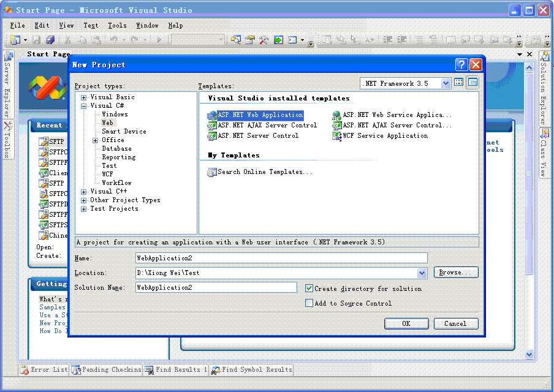
Task: Collapse the Visual C# node
Action: 83,106
